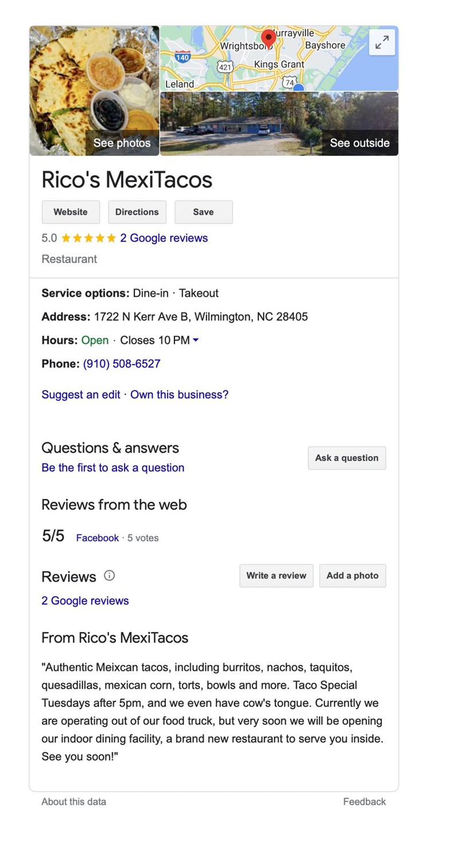Click Add a photo button
The image size is (466, 868).
click(x=352, y=576)
